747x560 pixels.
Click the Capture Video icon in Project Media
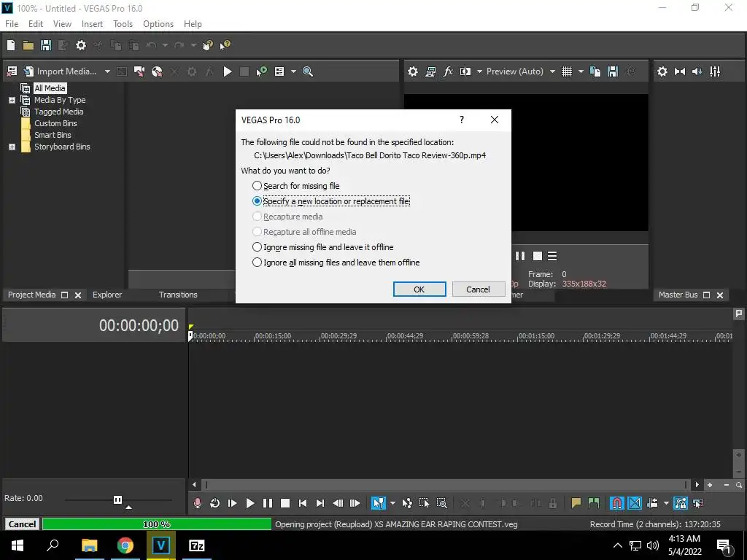tap(139, 71)
